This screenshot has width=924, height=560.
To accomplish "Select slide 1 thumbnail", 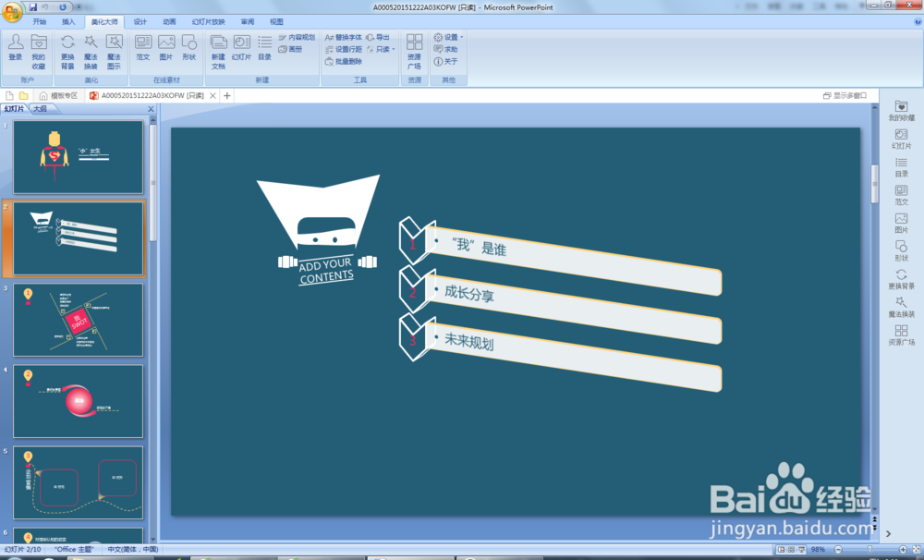I will (79, 157).
